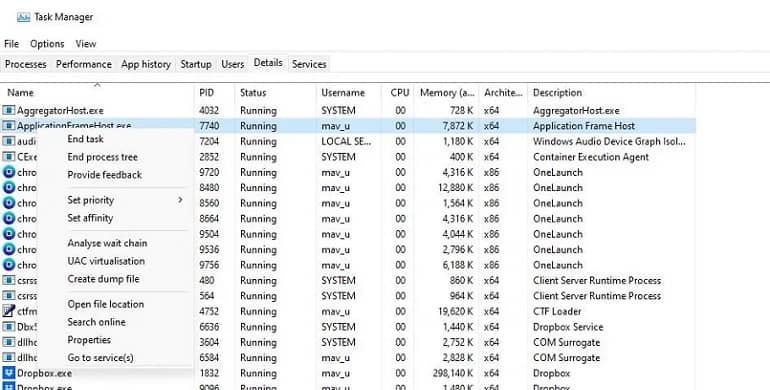Select the csrss process icon with PID 480

pos(9,280)
